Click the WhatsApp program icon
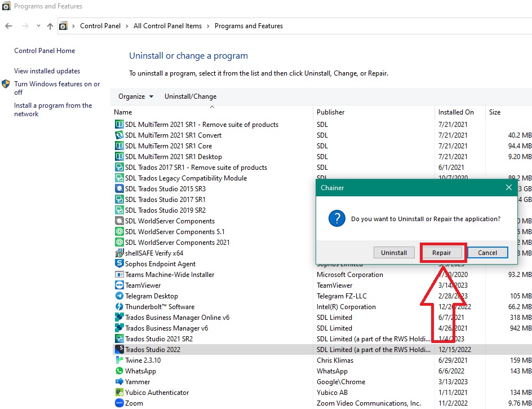The width and height of the screenshot is (532, 409). (x=119, y=371)
